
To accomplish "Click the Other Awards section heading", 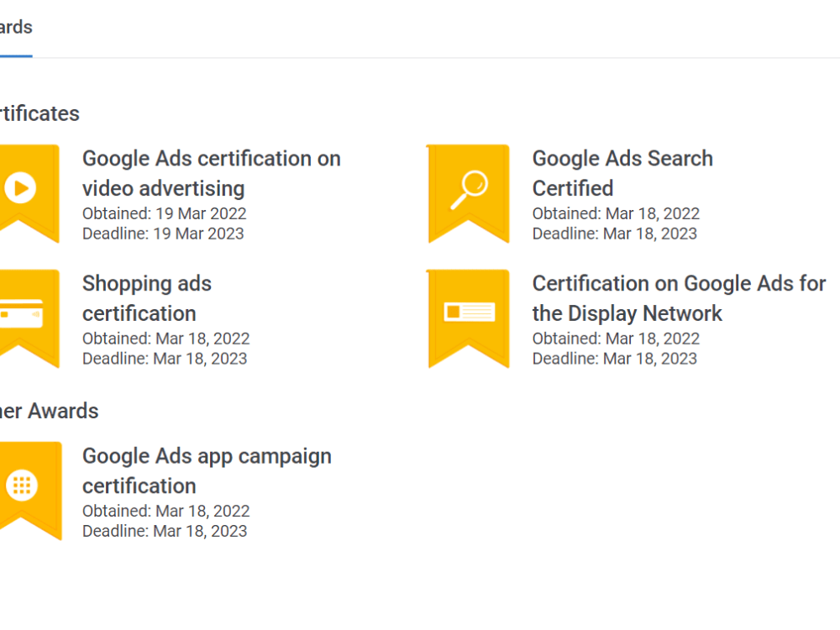I will 50,412.
